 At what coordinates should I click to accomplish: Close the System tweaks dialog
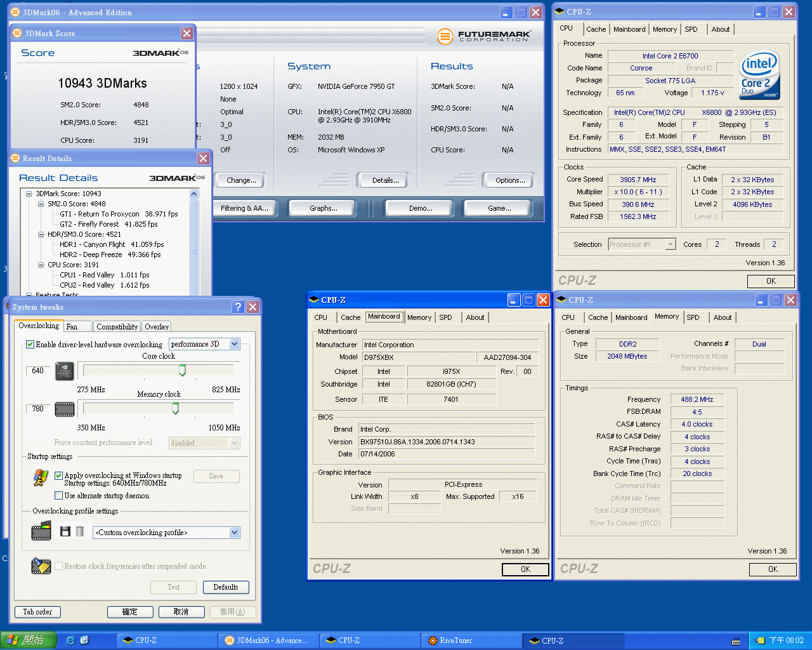coord(252,307)
